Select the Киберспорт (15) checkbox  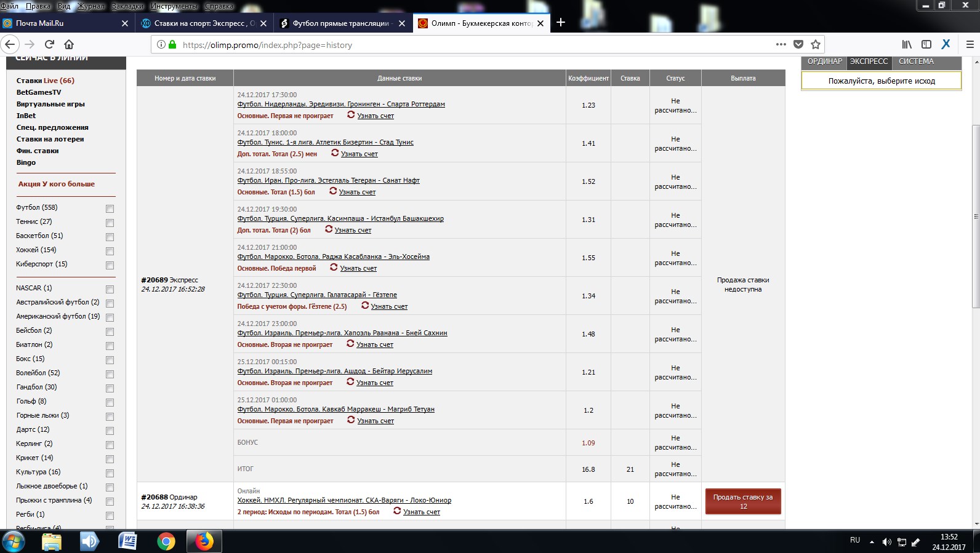coord(110,265)
